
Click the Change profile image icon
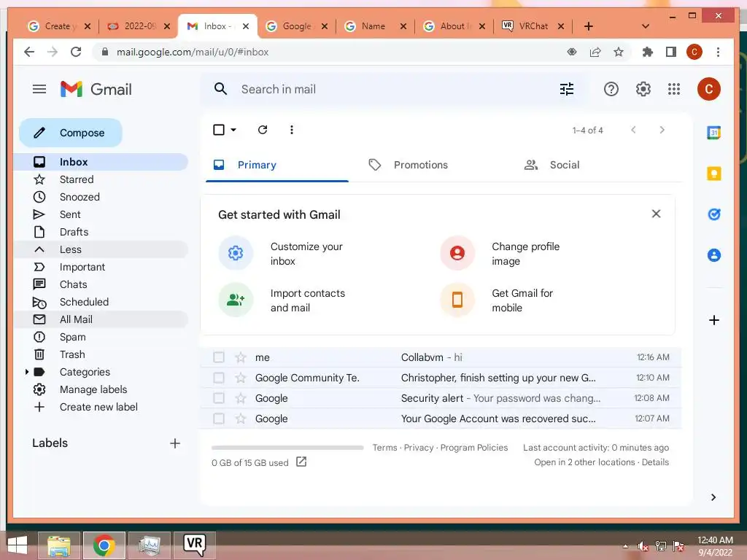point(457,253)
